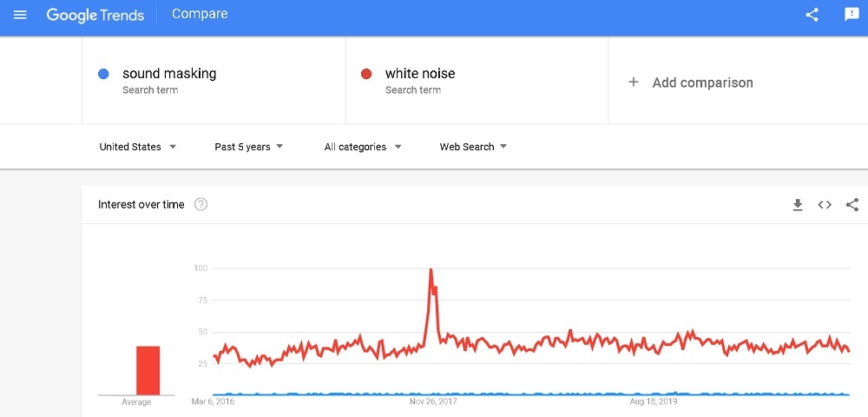Open the United States region dropdown
The height and width of the screenshot is (417, 868).
[x=138, y=147]
